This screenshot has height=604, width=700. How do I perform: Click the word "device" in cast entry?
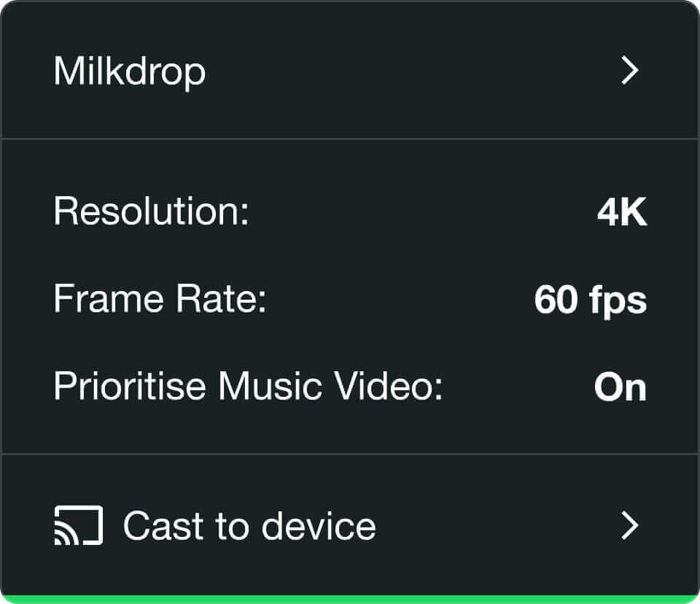319,526
